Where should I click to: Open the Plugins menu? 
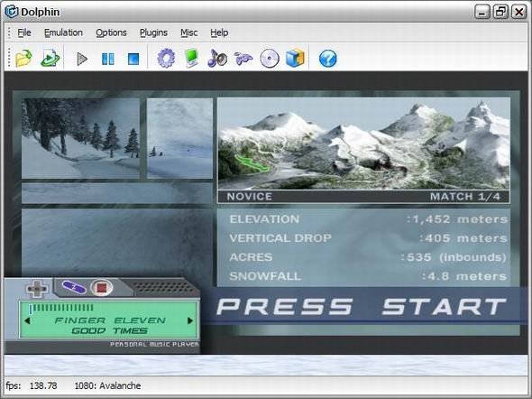click(153, 32)
